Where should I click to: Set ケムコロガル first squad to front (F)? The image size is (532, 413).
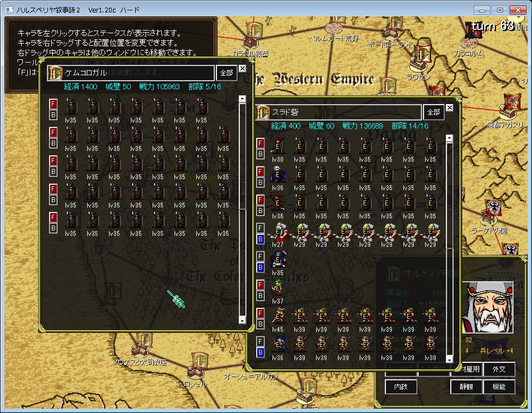coord(53,104)
